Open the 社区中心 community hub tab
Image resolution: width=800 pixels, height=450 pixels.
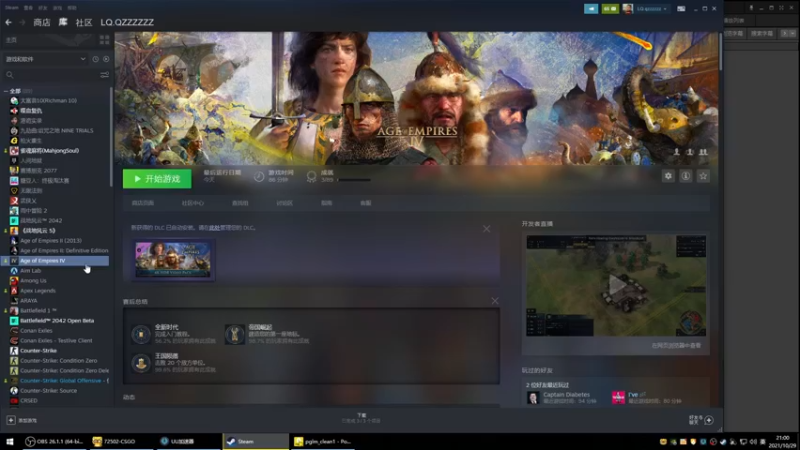click(x=192, y=203)
